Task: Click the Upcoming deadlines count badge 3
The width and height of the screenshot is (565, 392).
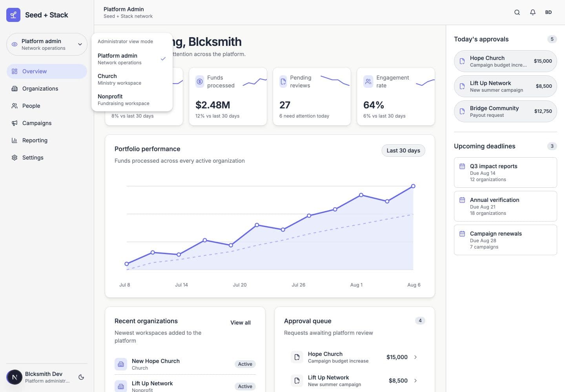Action: tap(552, 146)
